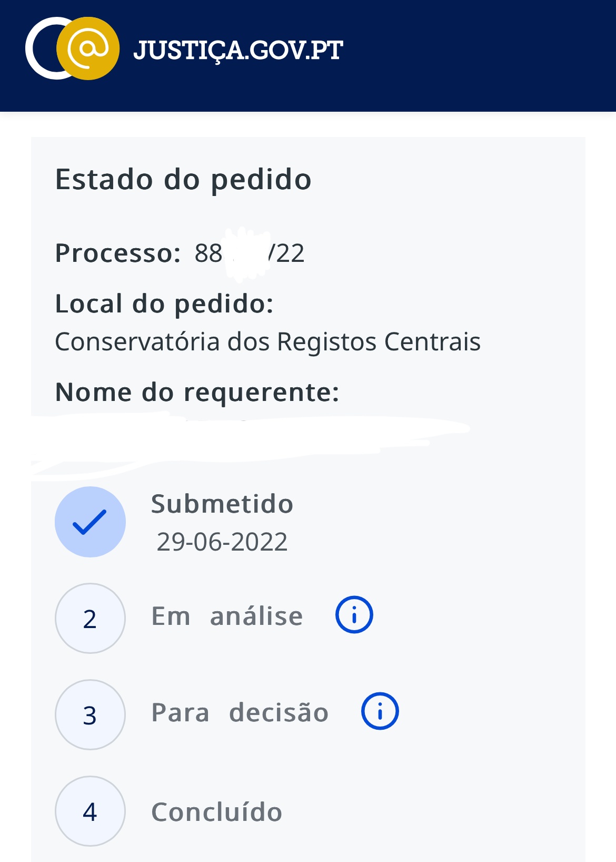Click Conservatória dos Registos Centrais text

point(267,341)
